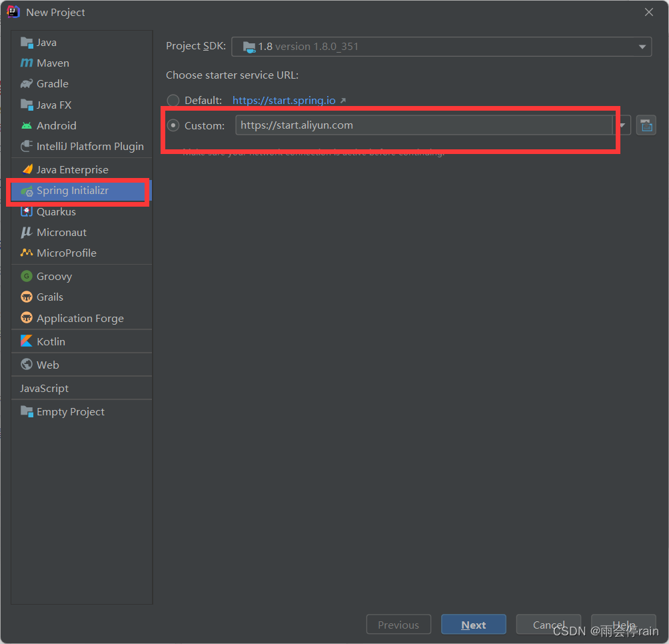Open the Project SDK dropdown
Viewport: 669px width, 644px height.
(x=441, y=47)
